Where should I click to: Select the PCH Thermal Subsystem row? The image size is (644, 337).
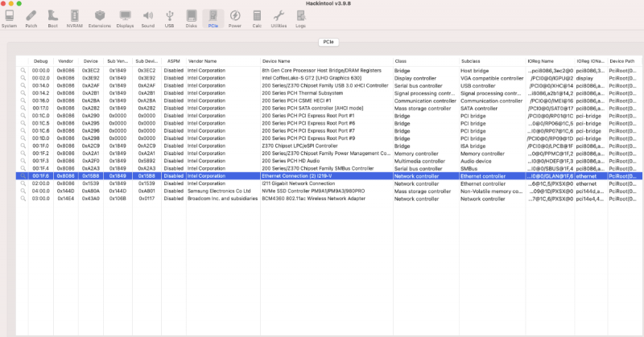[329, 93]
